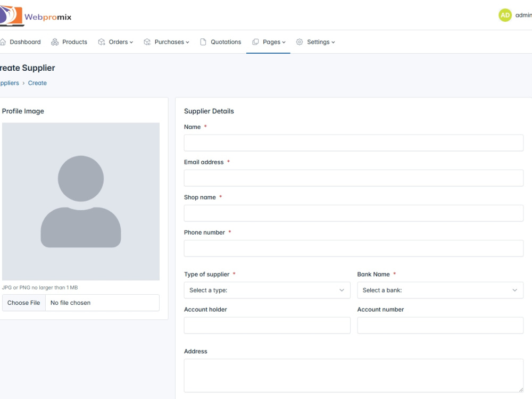532x399 pixels.
Task: Expand the Settings menu
Action: pyautogui.click(x=321, y=41)
